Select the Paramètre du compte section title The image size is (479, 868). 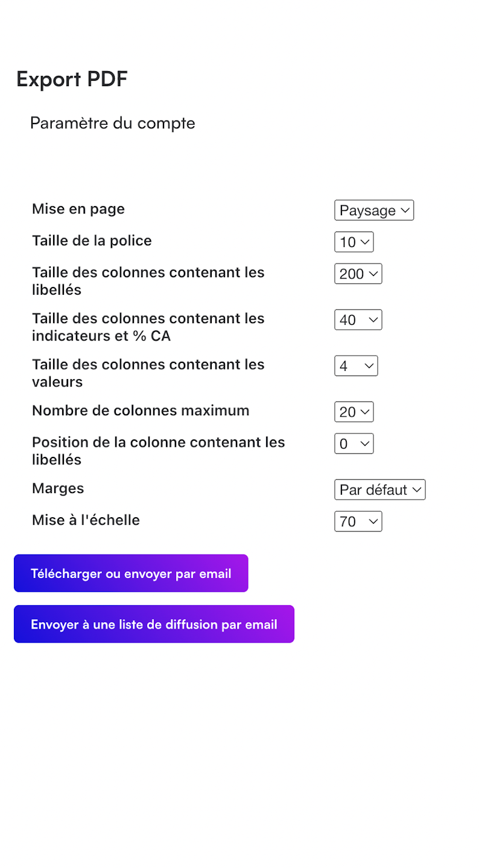113,123
